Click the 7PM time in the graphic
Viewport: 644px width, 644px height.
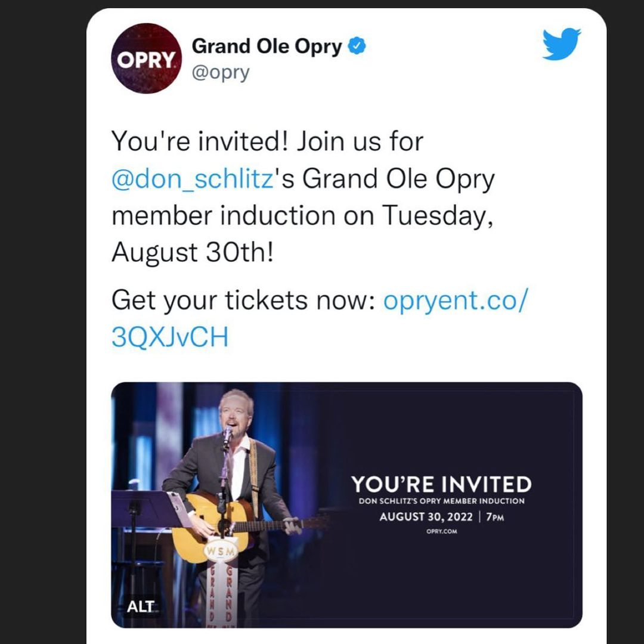(x=495, y=517)
